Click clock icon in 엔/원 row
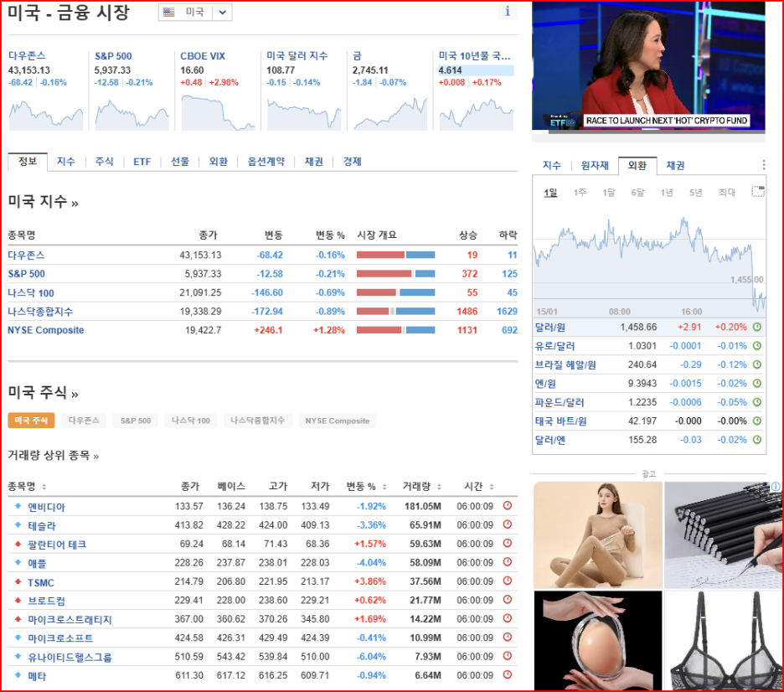The height and width of the screenshot is (692, 784). click(x=757, y=383)
